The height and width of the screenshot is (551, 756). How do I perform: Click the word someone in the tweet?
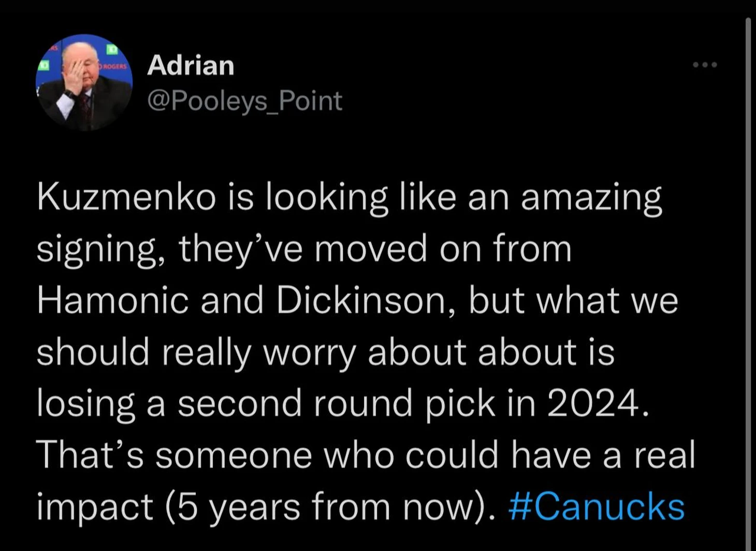click(x=234, y=455)
